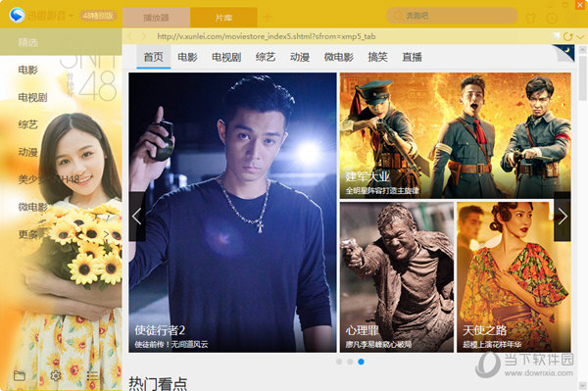Go forward with the browser forward arrow
Image resolution: width=588 pixels, height=391 pixels.
coord(143,36)
